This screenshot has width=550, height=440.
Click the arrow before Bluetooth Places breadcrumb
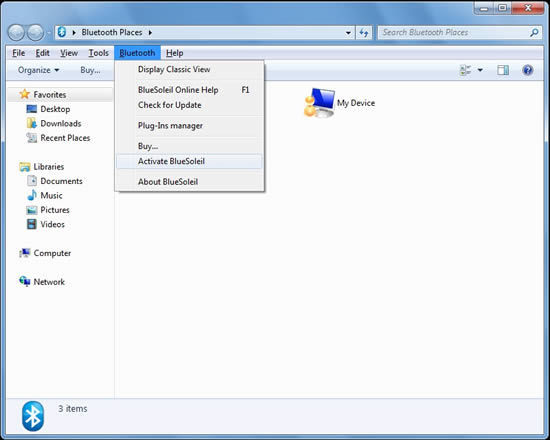(74, 33)
